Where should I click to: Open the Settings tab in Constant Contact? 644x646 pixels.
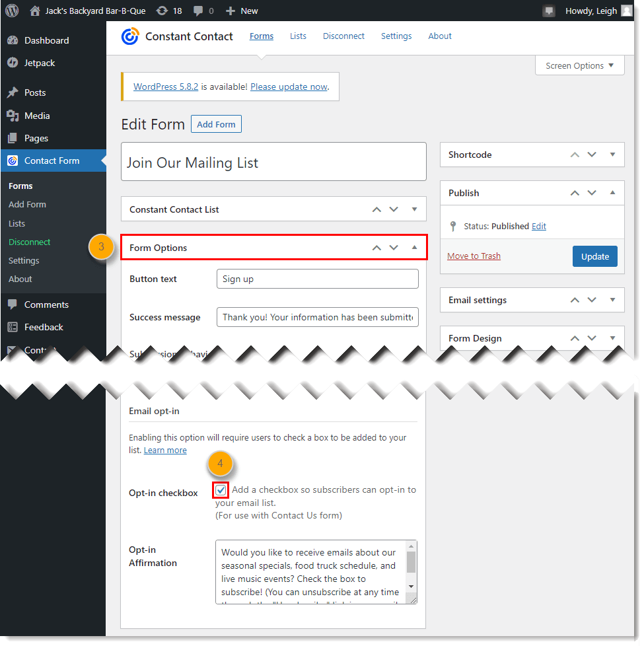(396, 36)
